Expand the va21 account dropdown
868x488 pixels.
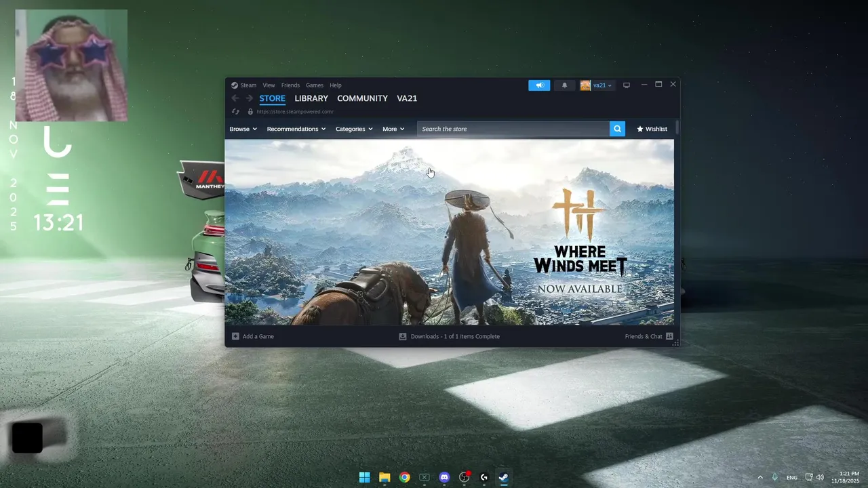click(602, 85)
